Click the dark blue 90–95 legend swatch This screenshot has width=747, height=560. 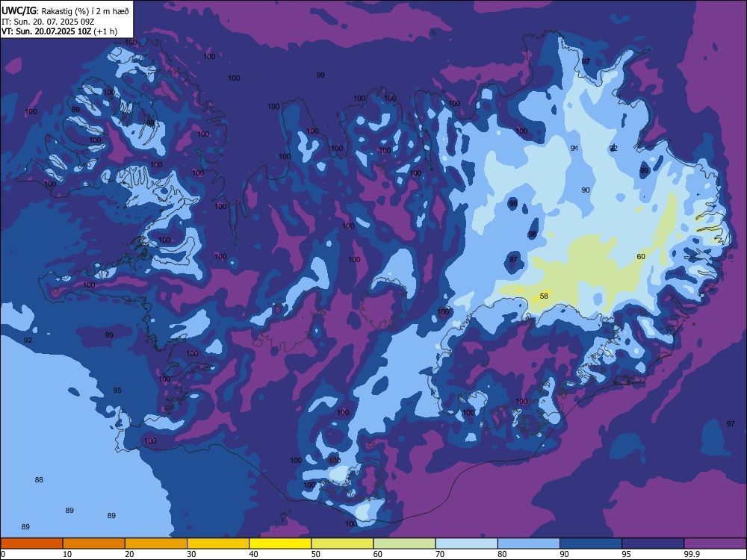click(x=591, y=544)
